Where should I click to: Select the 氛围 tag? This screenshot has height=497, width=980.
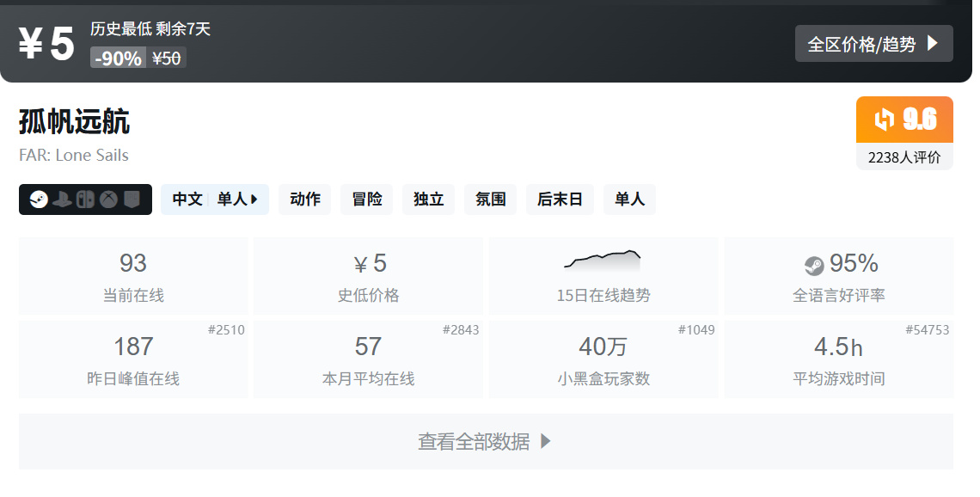click(491, 199)
